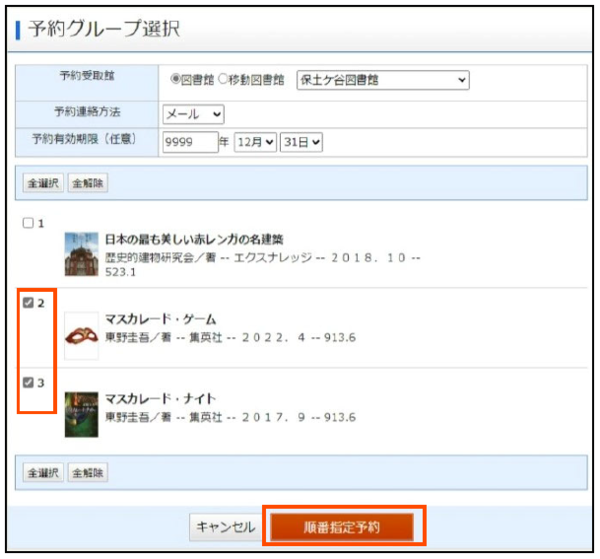Expand the 31日 day dropdown
Viewport: 600px width, 559px height.
tap(301, 143)
